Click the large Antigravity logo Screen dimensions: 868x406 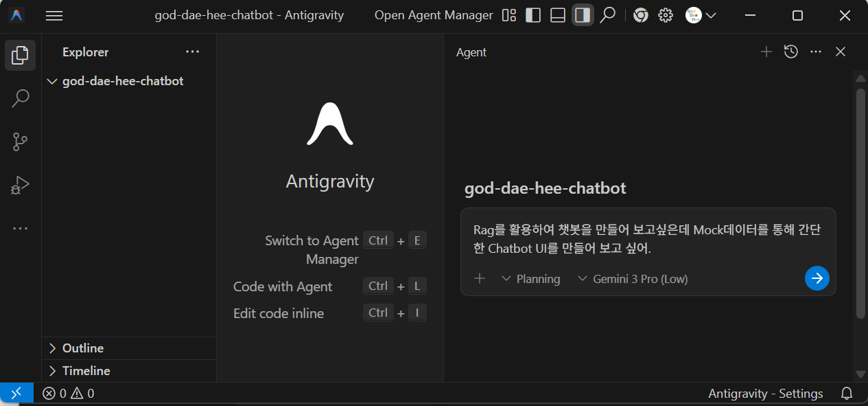click(330, 124)
